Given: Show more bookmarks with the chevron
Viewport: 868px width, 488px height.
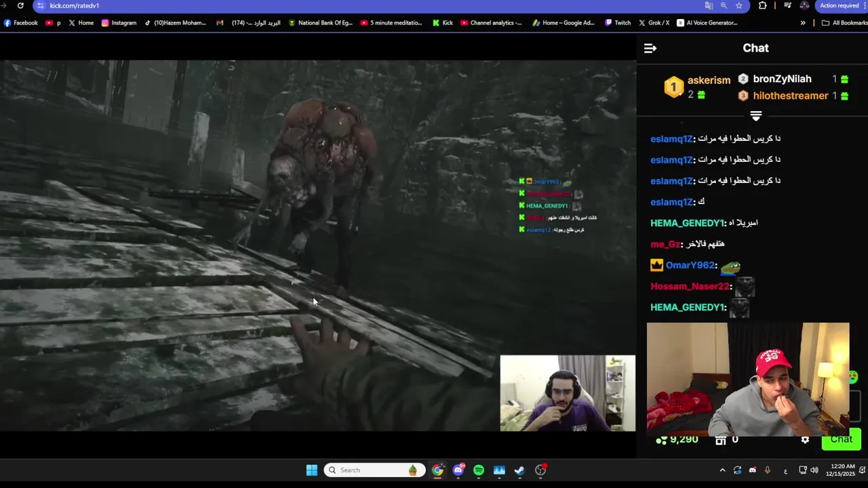Looking at the screenshot, I should [803, 22].
